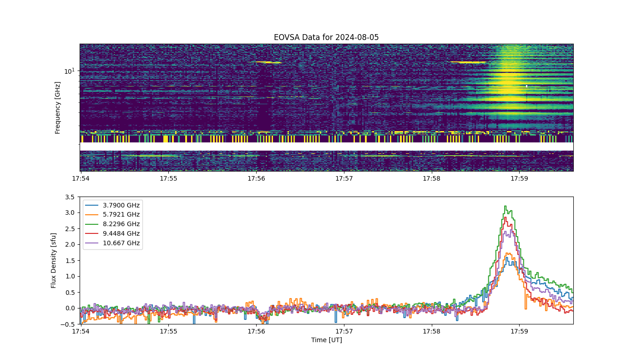Click the '0.5' y-axis tick label
This screenshot has width=637, height=364.
(x=71, y=293)
